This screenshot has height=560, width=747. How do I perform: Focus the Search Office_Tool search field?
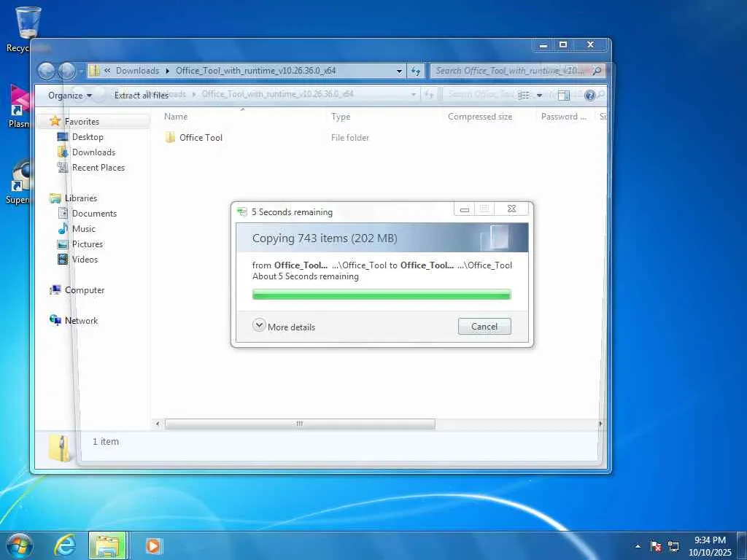tap(511, 71)
